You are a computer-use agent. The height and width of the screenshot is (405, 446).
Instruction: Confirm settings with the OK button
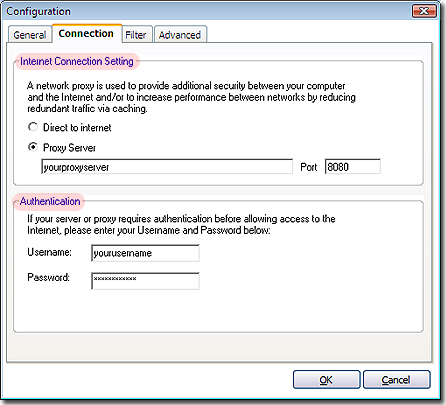coord(327,380)
